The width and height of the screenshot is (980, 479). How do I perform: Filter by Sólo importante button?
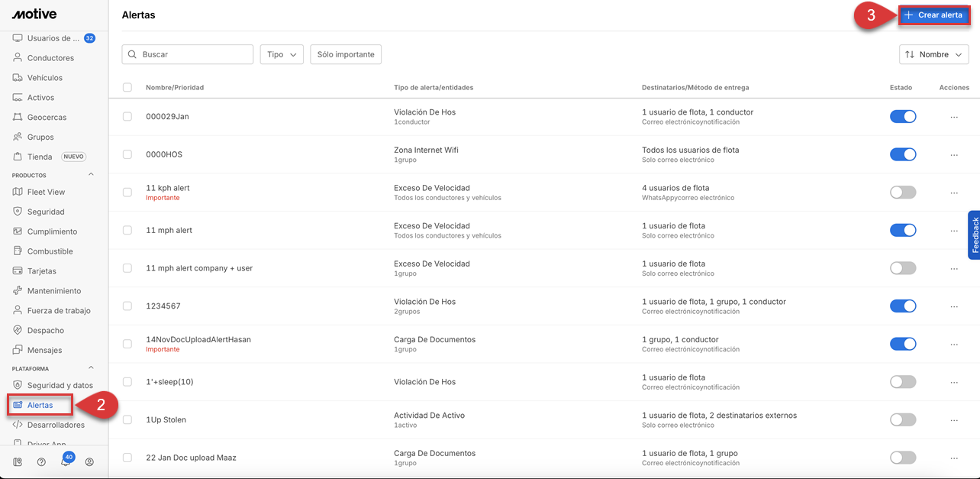[x=346, y=54]
